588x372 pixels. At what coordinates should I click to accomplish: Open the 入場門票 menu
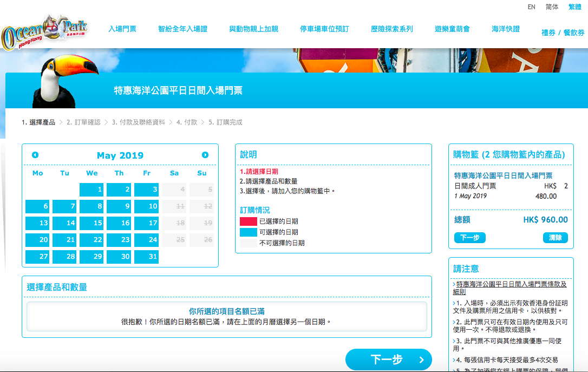122,29
